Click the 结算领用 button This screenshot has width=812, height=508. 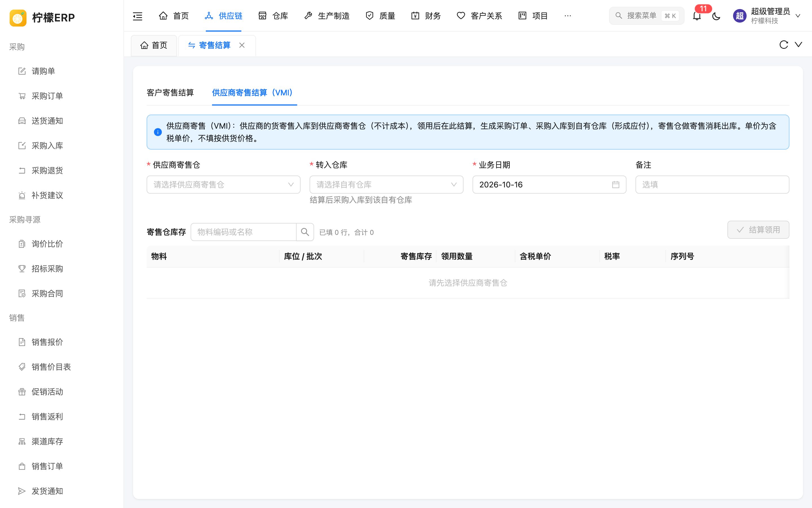pos(758,230)
